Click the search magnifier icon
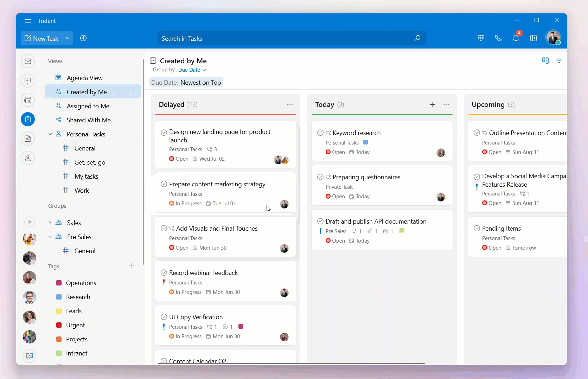The height and width of the screenshot is (379, 588). pyautogui.click(x=417, y=38)
